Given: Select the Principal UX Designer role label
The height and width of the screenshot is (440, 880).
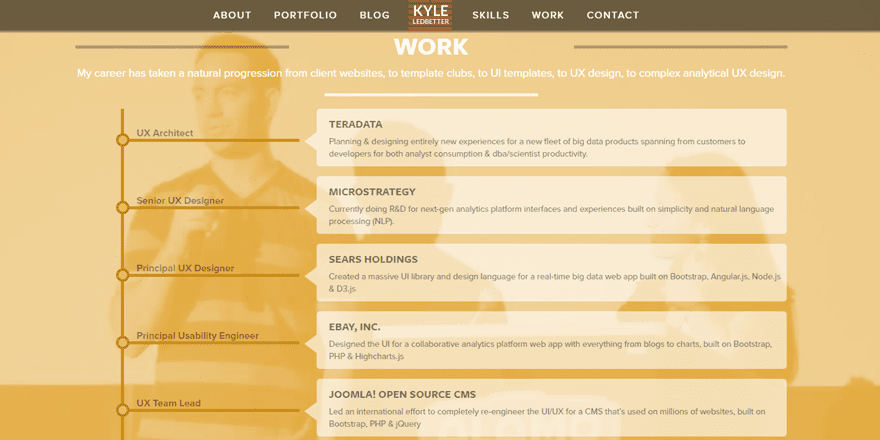Looking at the screenshot, I should point(185,268).
